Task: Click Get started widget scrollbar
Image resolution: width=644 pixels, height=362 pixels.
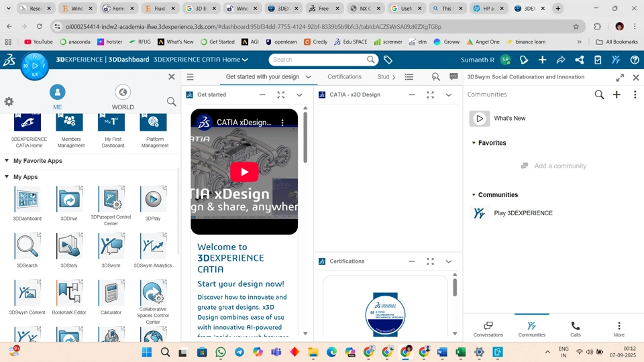Action: (305, 137)
